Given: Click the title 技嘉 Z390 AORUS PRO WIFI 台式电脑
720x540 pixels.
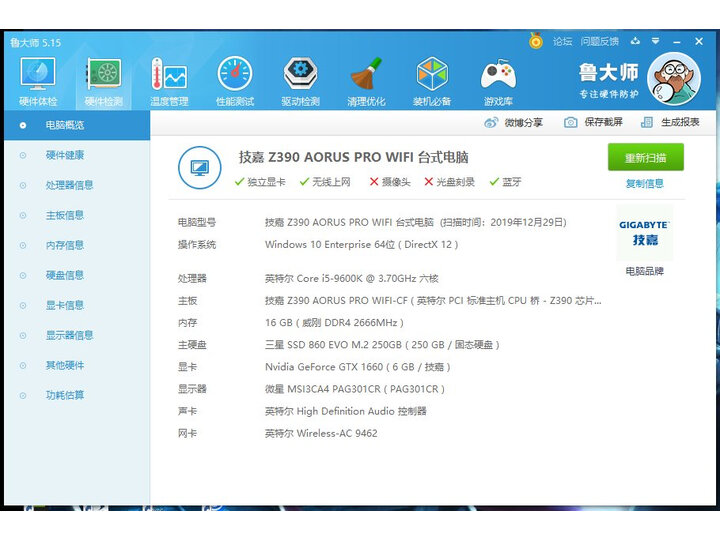Looking at the screenshot, I should (354, 158).
